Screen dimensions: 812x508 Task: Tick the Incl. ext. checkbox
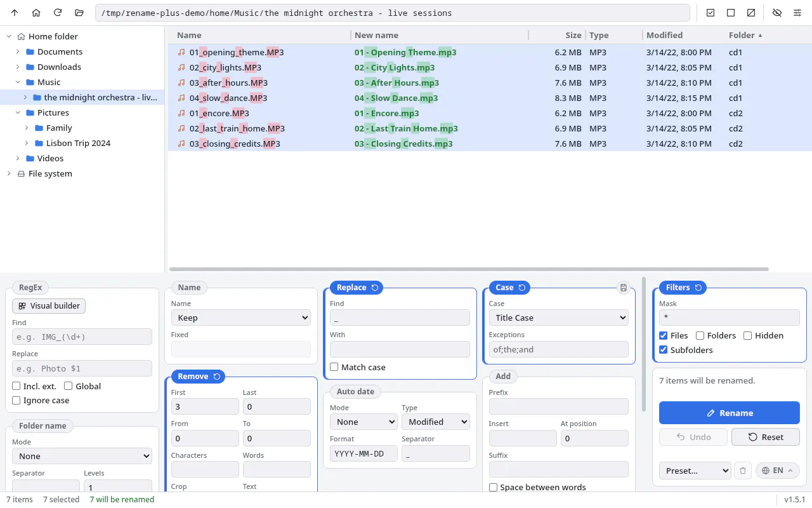(16, 386)
